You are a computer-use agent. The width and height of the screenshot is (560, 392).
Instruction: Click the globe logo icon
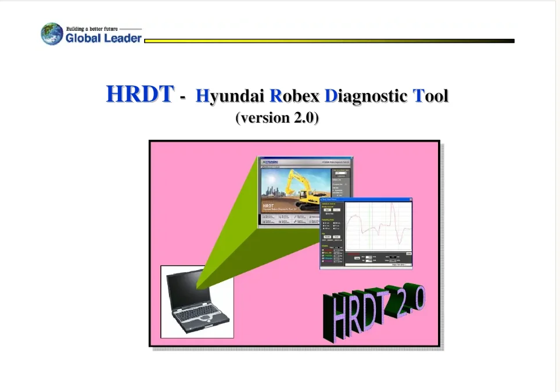52,34
